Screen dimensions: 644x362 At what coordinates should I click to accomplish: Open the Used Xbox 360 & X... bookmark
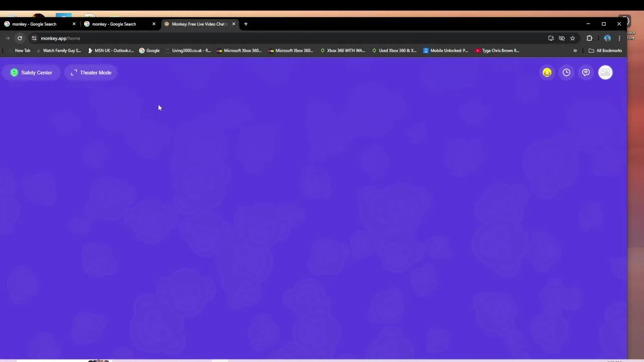point(394,51)
